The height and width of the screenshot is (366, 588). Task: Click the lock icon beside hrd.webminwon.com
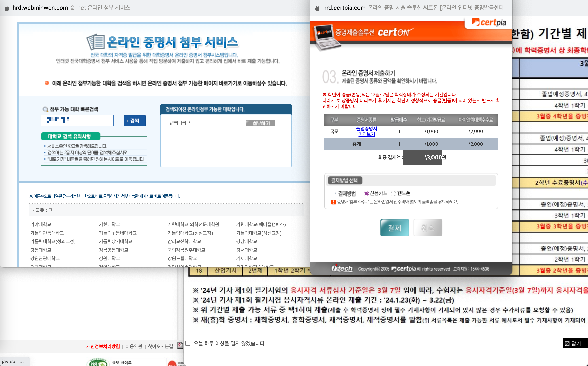pyautogui.click(x=7, y=8)
